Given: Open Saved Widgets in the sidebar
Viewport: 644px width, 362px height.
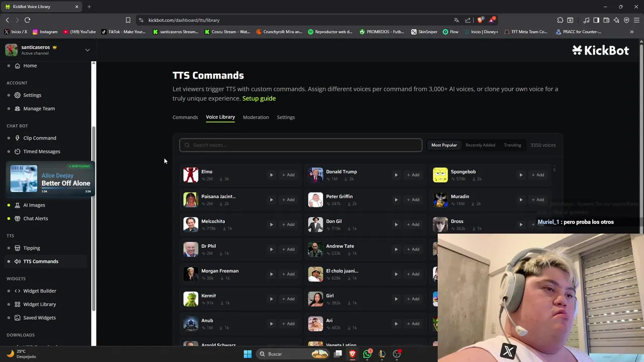Looking at the screenshot, I should pos(39,318).
